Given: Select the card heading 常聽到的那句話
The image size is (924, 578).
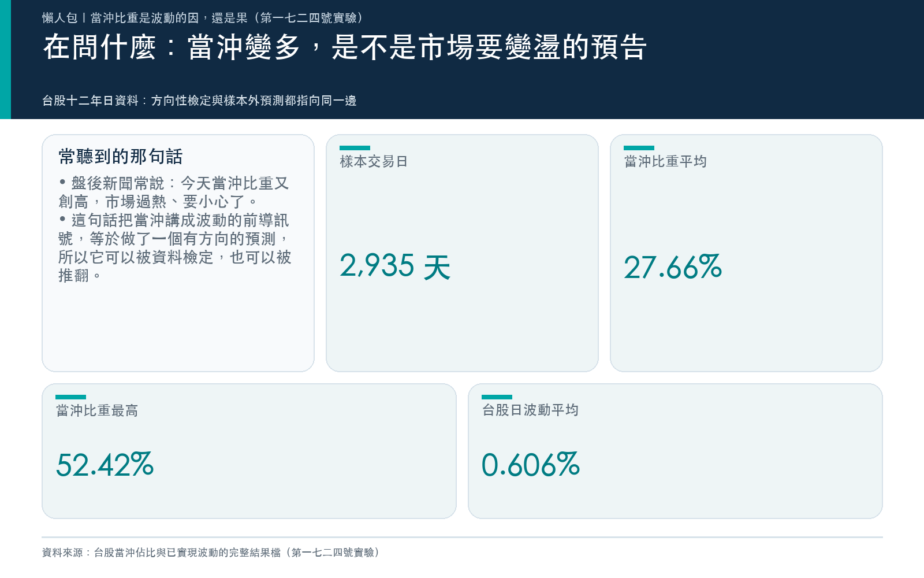Looking at the screenshot, I should pos(121,157).
